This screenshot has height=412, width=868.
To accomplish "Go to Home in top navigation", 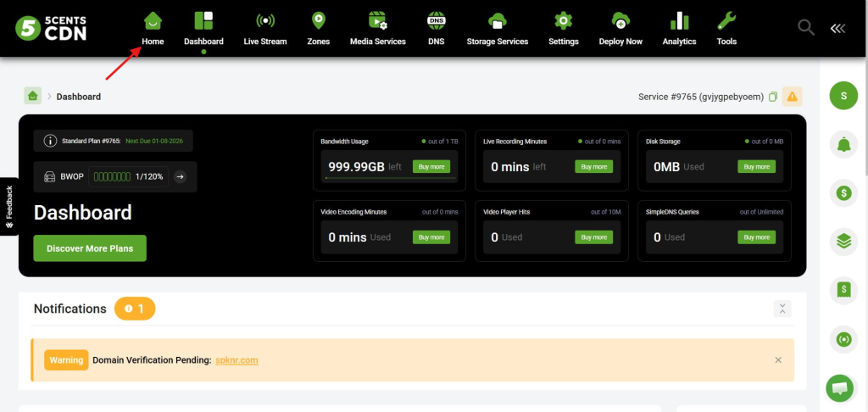I will [x=153, y=29].
